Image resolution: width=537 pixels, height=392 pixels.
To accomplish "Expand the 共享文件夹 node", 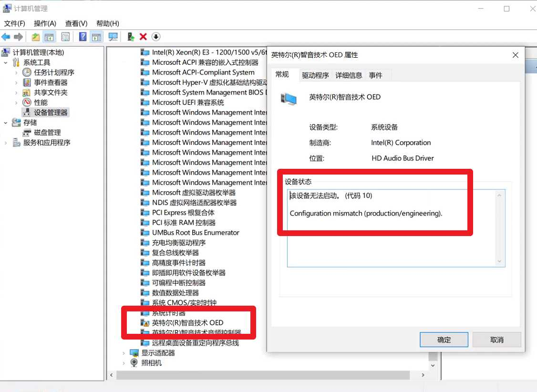I will coord(16,93).
